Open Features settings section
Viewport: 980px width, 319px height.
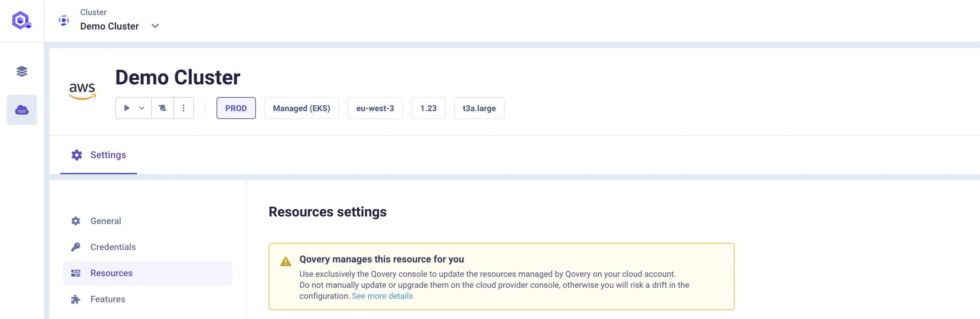click(148, 299)
